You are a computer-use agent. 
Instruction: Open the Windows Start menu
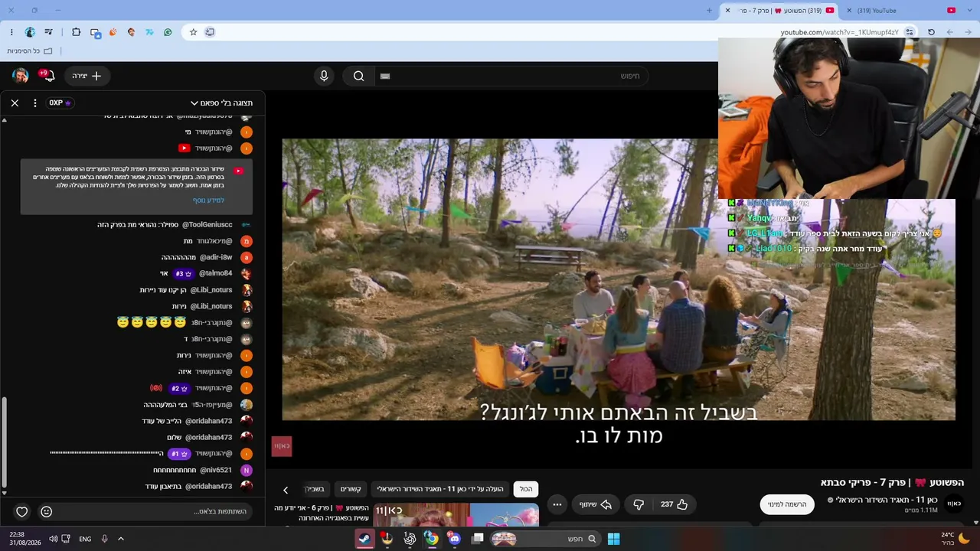click(x=613, y=539)
